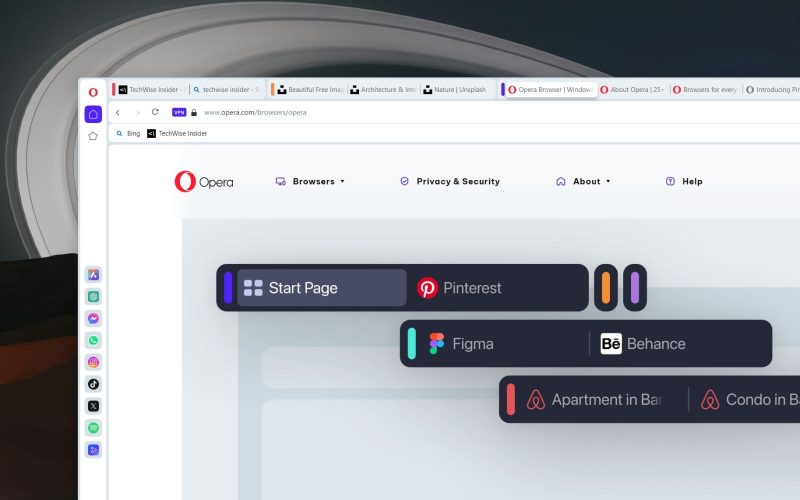Image resolution: width=800 pixels, height=500 pixels.
Task: Open the Opera main menu logo
Action: coord(93,91)
